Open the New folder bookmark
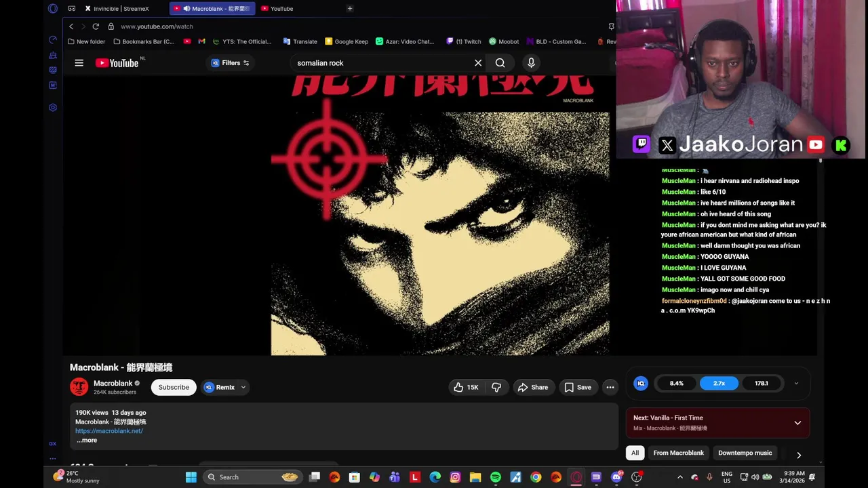868x488 pixels. pyautogui.click(x=86, y=41)
